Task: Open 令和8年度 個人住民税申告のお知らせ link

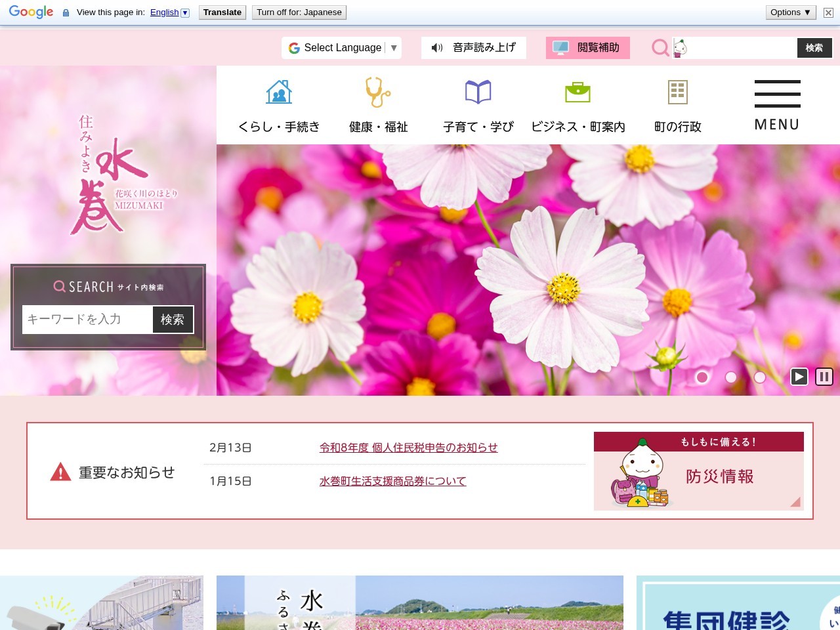Action: [x=409, y=448]
